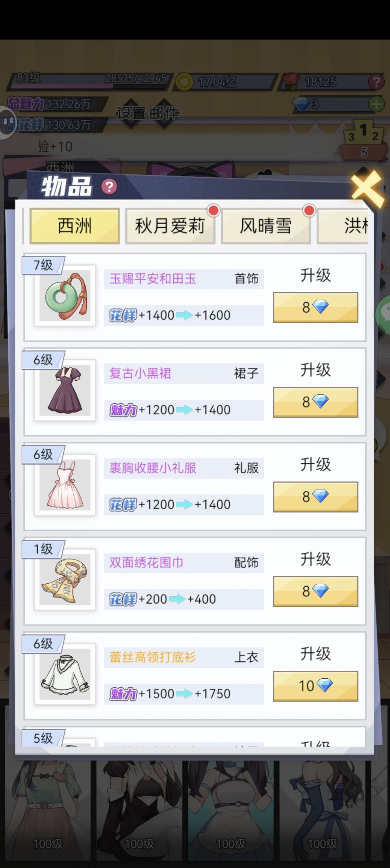This screenshot has width=390, height=868.
Task: Select the 西洲 tab
Action: [74, 226]
